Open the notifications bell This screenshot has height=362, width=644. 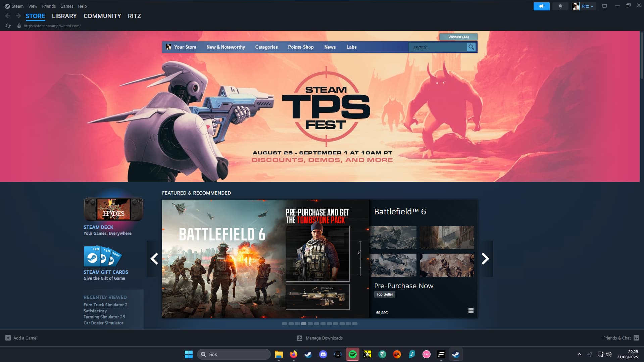[560, 6]
